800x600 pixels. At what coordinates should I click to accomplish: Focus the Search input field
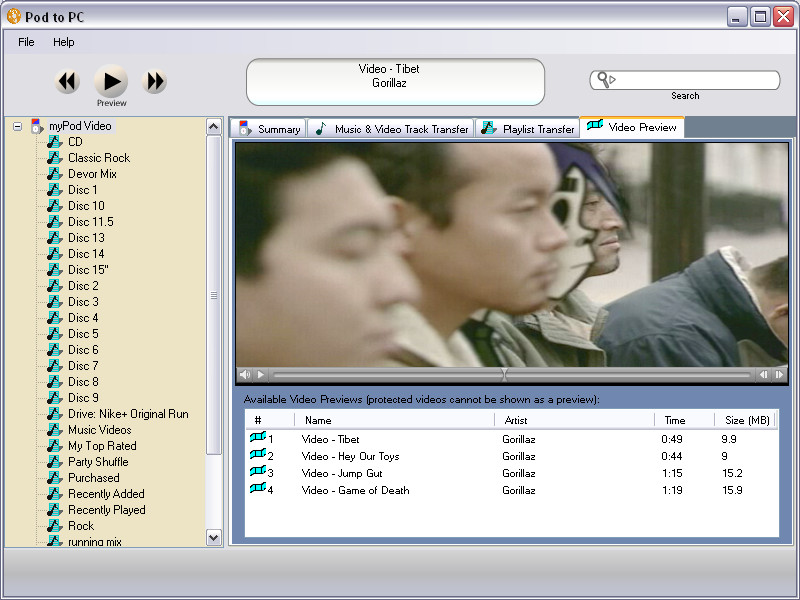tap(685, 80)
